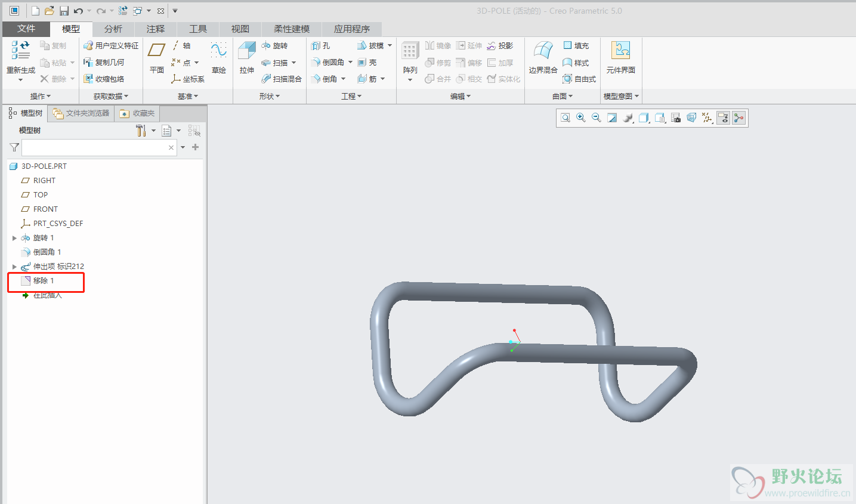Select the 坐标系 coordinate system tool
The image size is (856, 504).
tap(187, 79)
